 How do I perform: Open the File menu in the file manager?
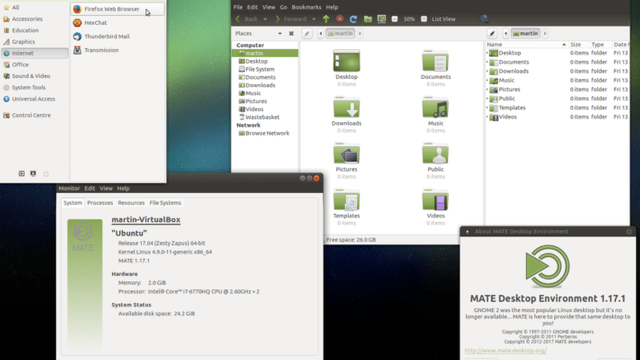(x=238, y=7)
